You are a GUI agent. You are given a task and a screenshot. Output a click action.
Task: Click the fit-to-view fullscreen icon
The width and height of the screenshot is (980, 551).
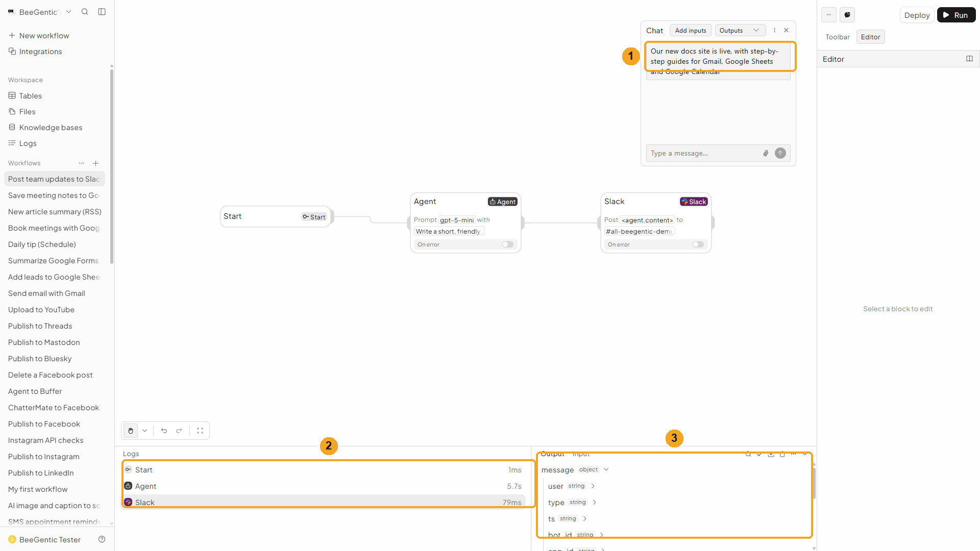[x=200, y=431]
